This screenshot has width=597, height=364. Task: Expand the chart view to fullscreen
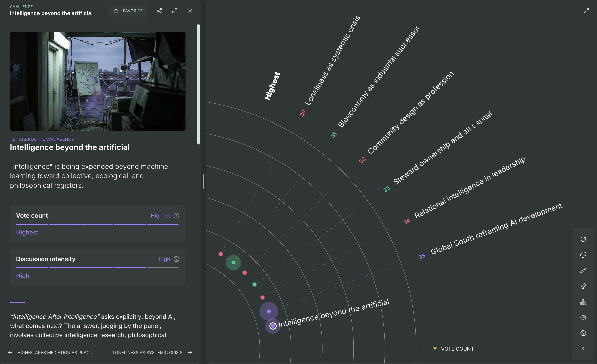[586, 11]
